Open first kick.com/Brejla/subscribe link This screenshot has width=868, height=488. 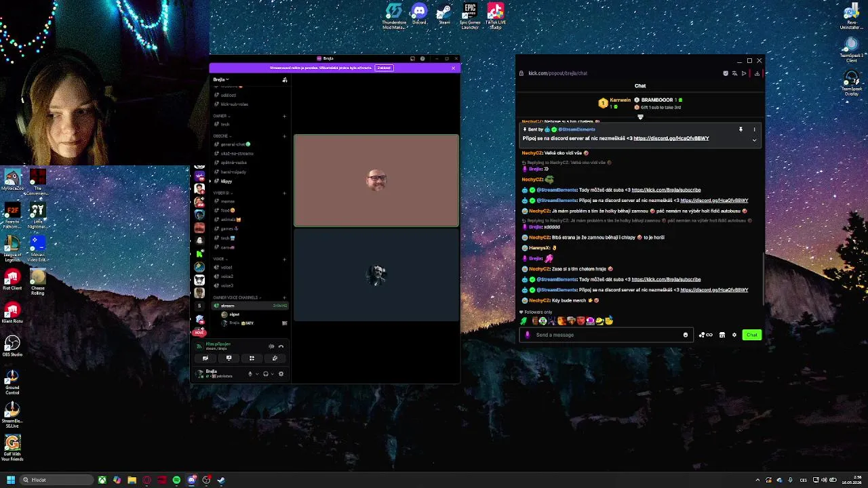pyautogui.click(x=666, y=190)
